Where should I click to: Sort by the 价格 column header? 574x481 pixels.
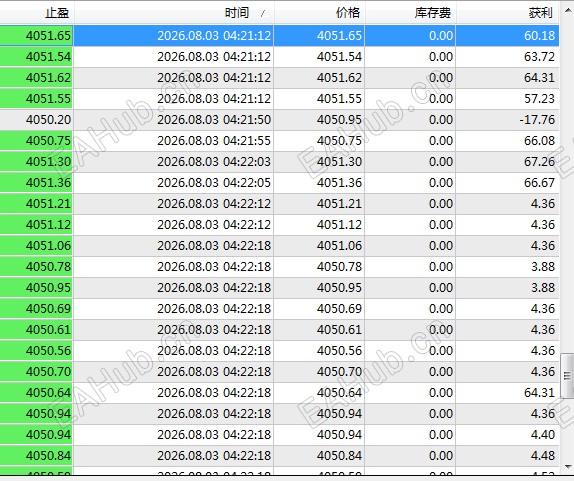(319, 13)
